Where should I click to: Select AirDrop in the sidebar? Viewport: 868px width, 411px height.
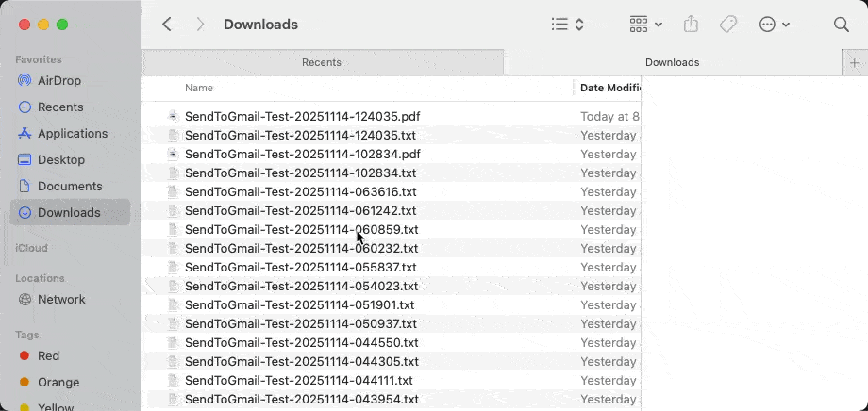pos(58,81)
